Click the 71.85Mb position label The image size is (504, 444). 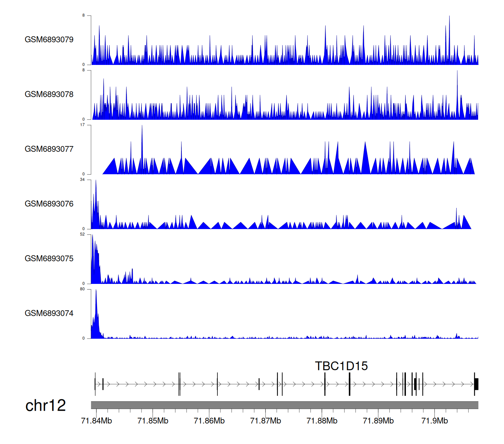pos(153,421)
